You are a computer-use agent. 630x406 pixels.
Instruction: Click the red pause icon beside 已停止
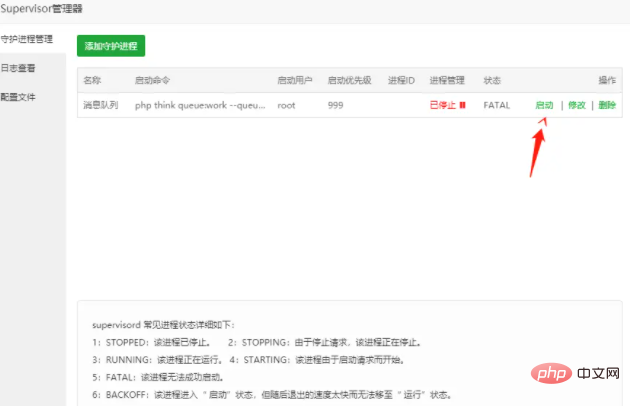point(462,105)
